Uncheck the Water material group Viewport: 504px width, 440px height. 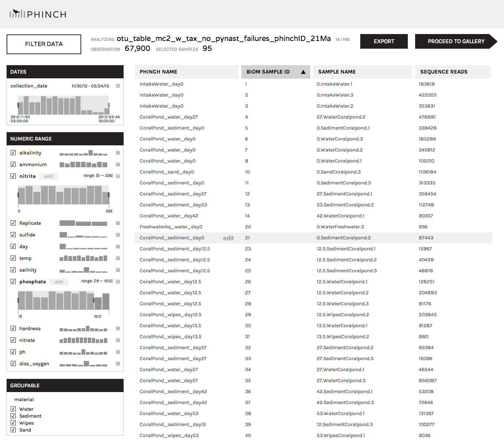pos(13,409)
